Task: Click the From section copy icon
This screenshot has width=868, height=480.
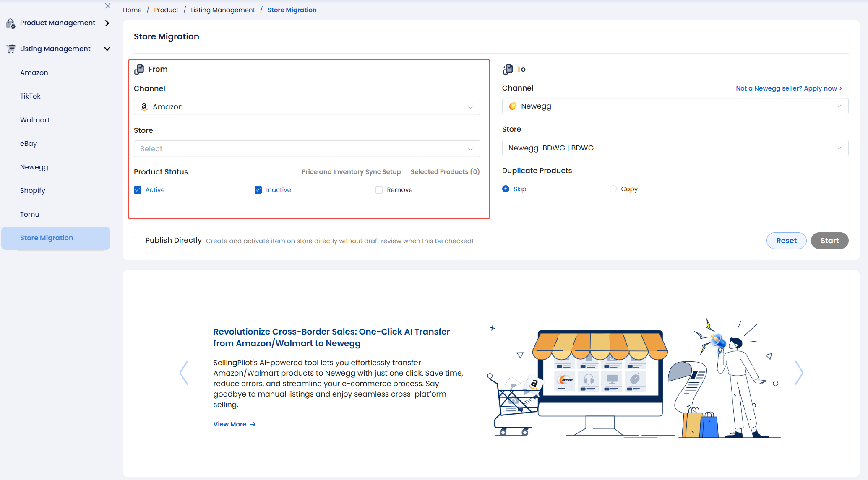Action: pyautogui.click(x=139, y=69)
